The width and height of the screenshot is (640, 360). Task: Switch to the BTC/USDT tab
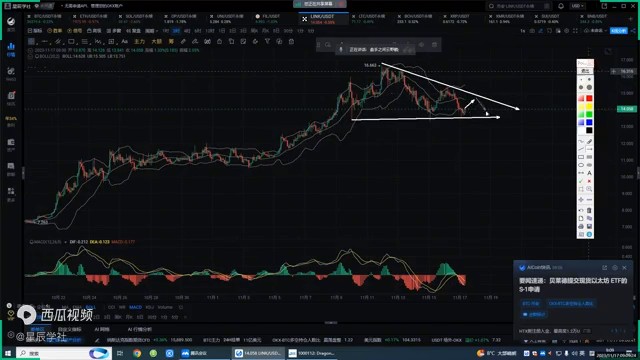(x=44, y=18)
